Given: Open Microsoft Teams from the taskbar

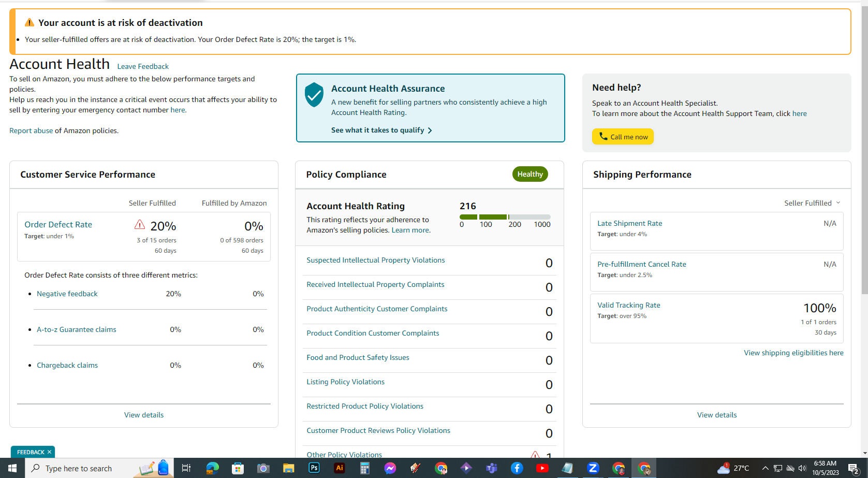Looking at the screenshot, I should 491,468.
